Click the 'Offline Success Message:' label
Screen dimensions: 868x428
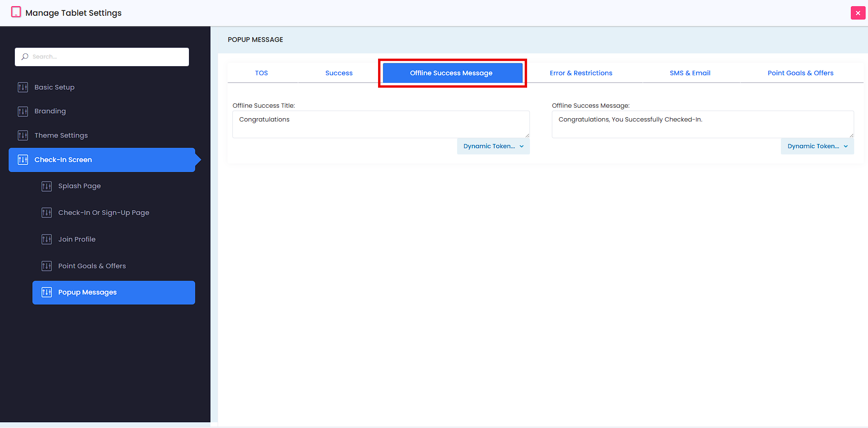tap(590, 105)
